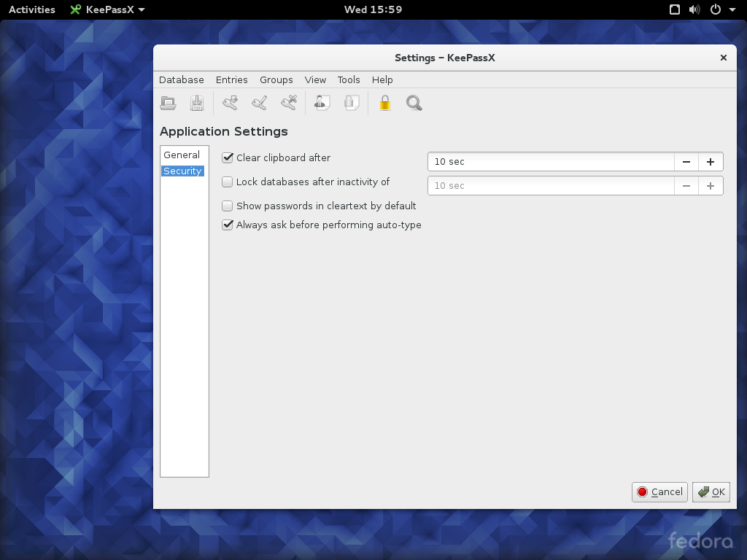Viewport: 747px width, 560px height.
Task: Click the Delete entry key icon
Action: (289, 103)
